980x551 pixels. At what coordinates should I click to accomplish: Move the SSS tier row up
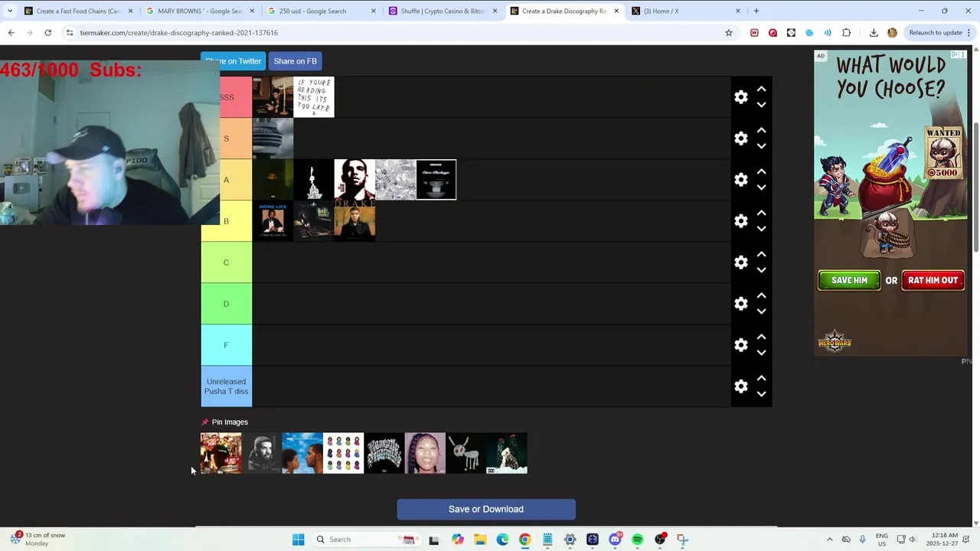[x=761, y=89]
